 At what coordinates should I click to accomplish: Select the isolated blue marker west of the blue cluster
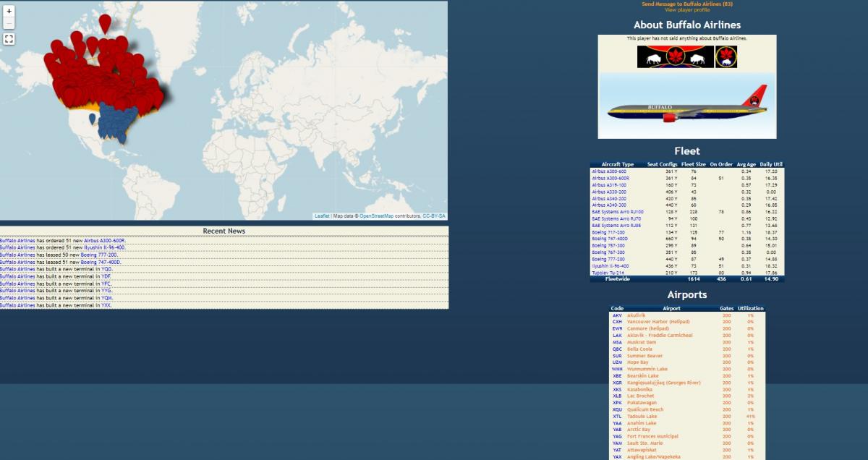pos(92,119)
